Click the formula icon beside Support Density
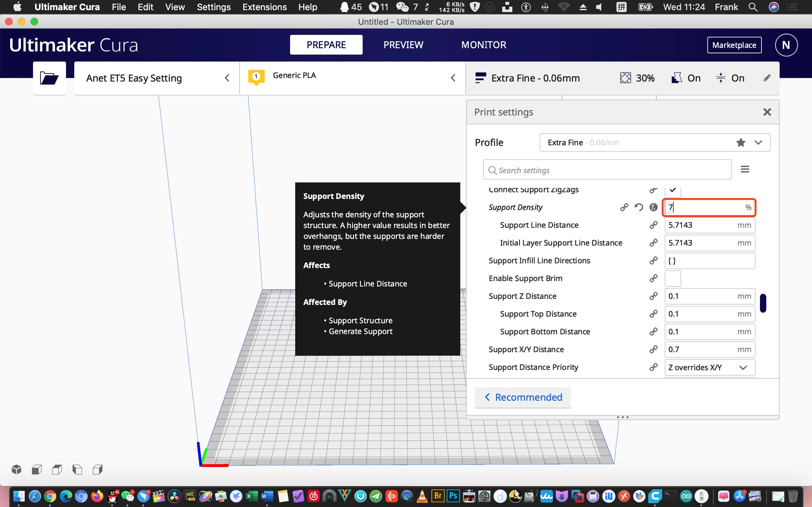The height and width of the screenshot is (507, 812). click(653, 207)
